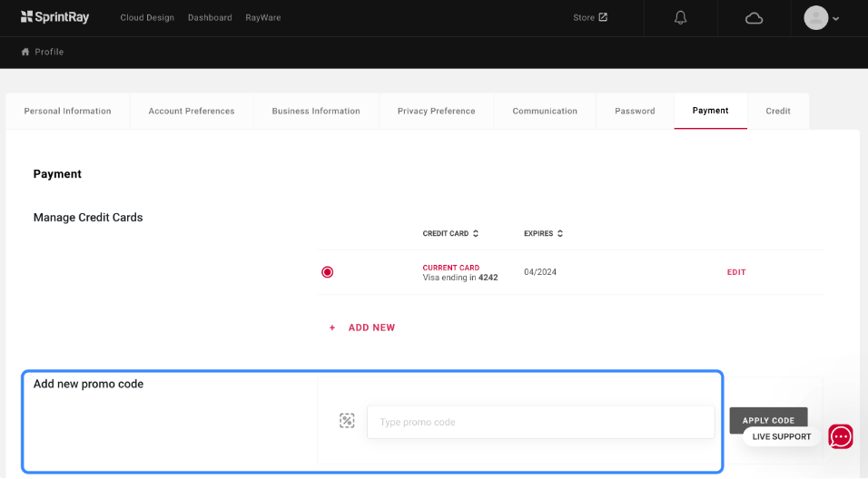Open Store in external link
The width and height of the screenshot is (868, 479).
point(590,17)
